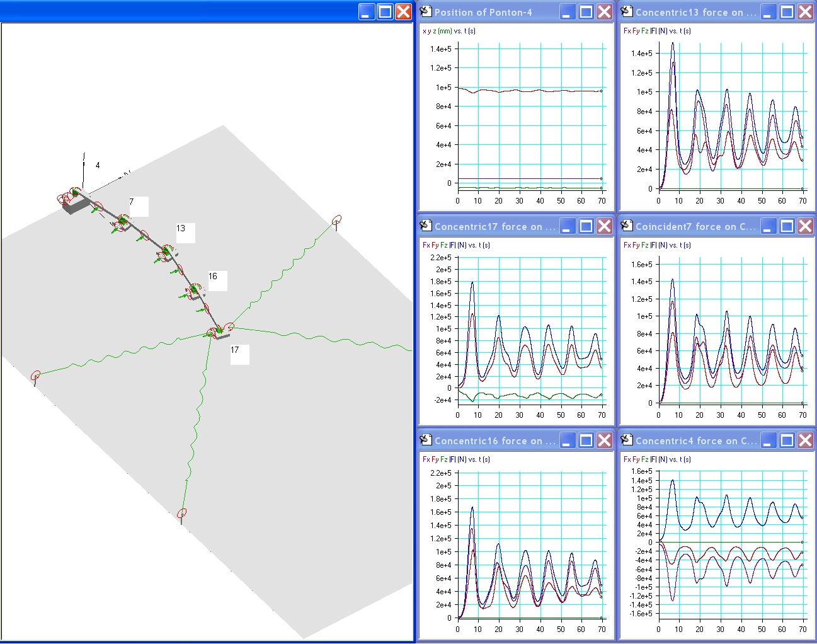
Task: Close the Concentric13 force plot window
Action: pos(806,11)
